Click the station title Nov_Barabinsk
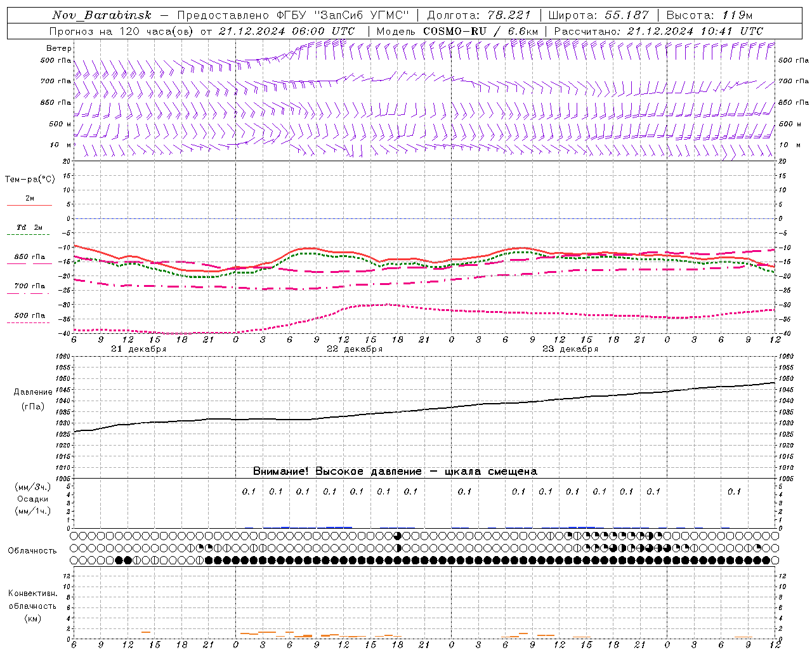The height and width of the screenshot is (650, 812). 102,15
